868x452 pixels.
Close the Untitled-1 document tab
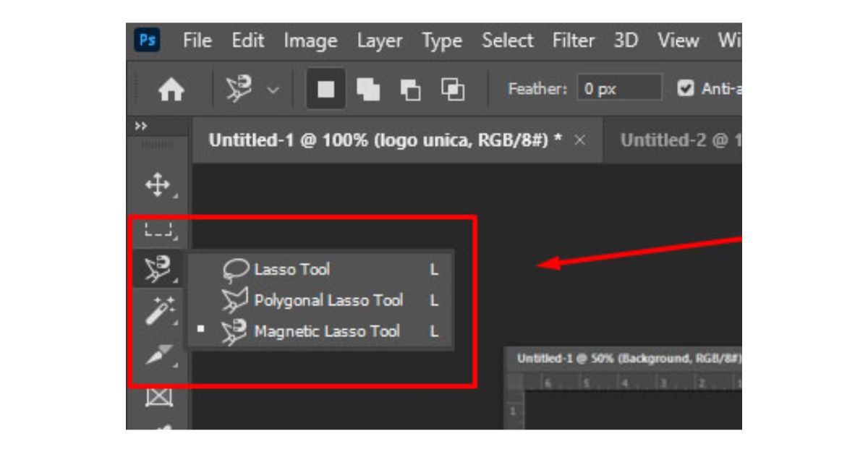click(579, 141)
